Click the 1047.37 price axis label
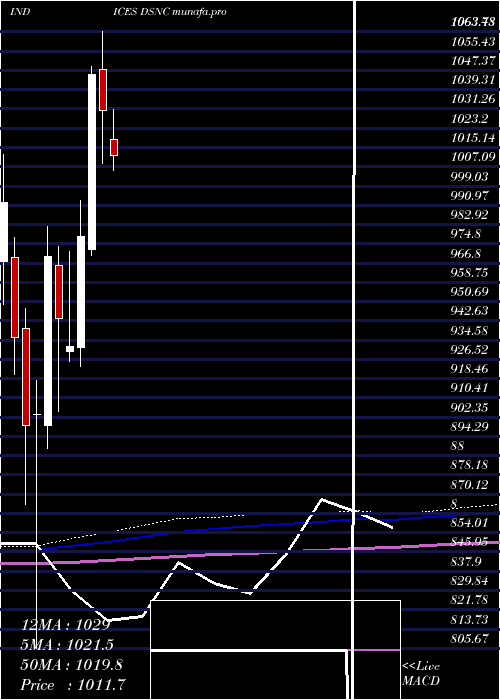The height and width of the screenshot is (700, 500). [x=473, y=61]
